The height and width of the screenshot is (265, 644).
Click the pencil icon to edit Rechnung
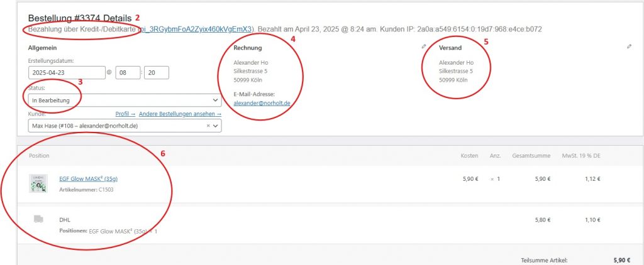click(x=424, y=47)
